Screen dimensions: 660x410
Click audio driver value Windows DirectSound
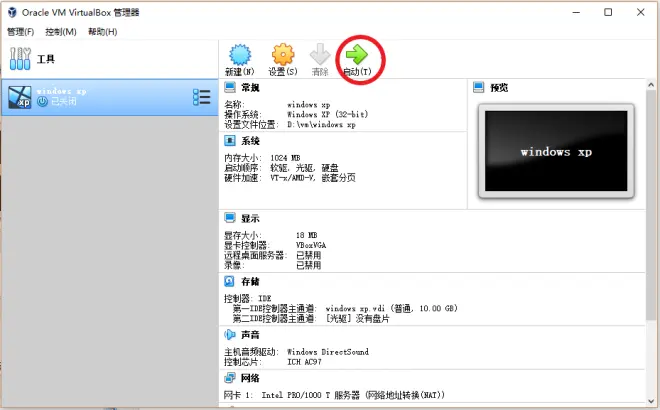point(328,351)
